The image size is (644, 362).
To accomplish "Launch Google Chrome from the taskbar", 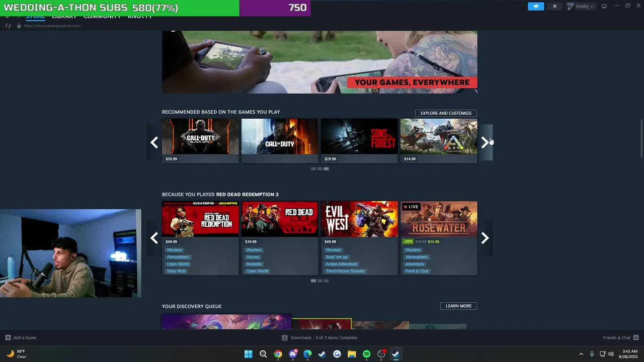I will click(x=278, y=354).
